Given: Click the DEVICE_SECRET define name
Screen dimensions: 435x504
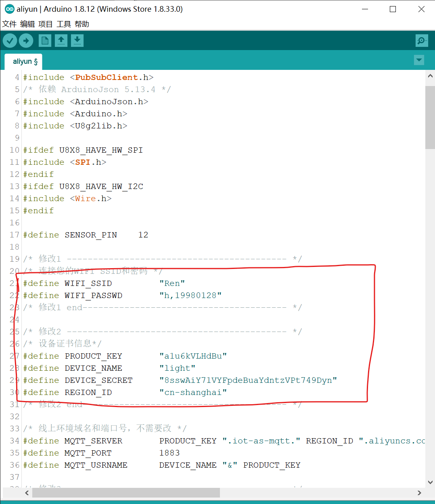Looking at the screenshot, I should 99,380.
